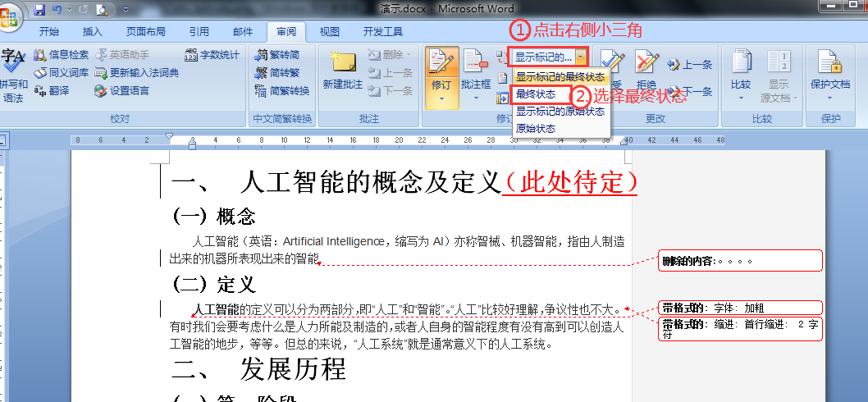Expand the 修订 button dropdown arrow
This screenshot has height=402, width=868.
click(441, 100)
